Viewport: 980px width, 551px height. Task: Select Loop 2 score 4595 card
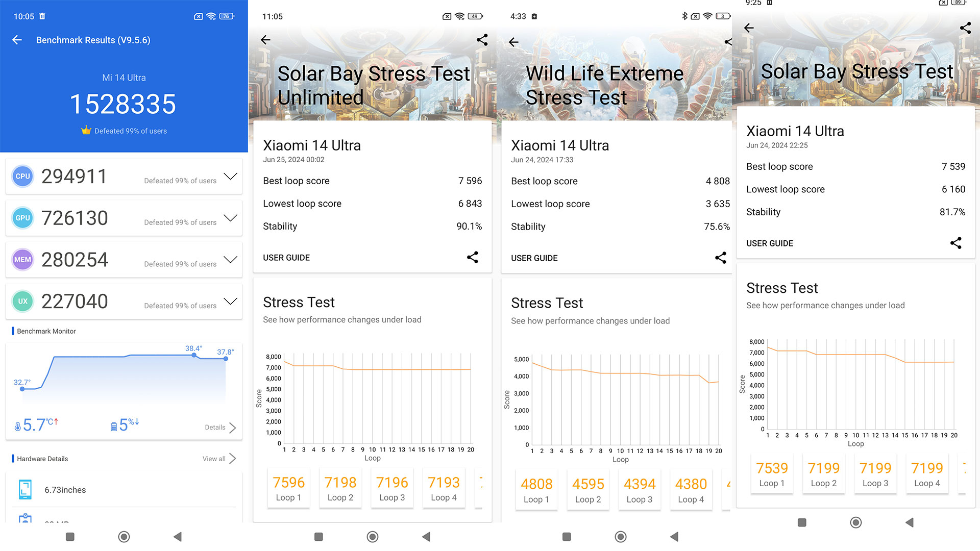pyautogui.click(x=588, y=490)
